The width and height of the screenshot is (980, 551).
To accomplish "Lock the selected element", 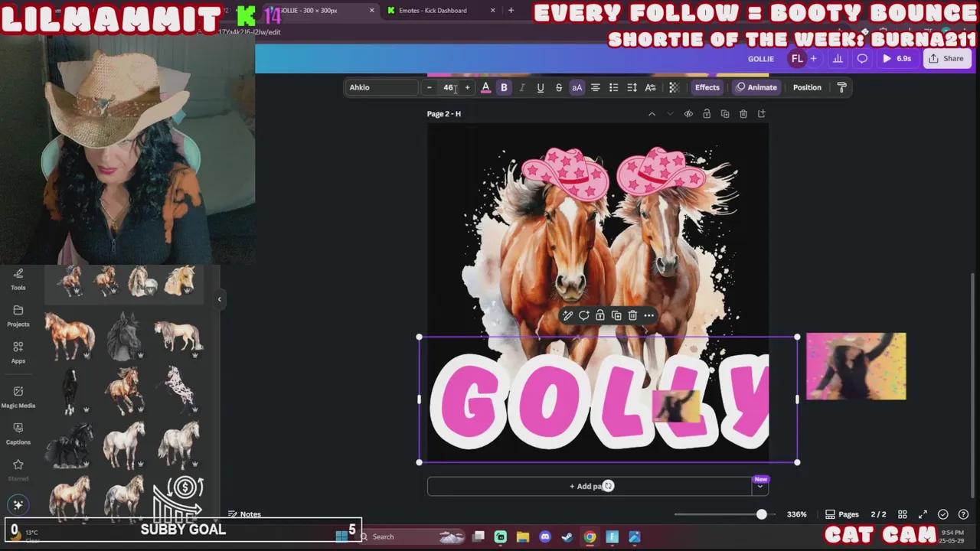I will point(599,315).
